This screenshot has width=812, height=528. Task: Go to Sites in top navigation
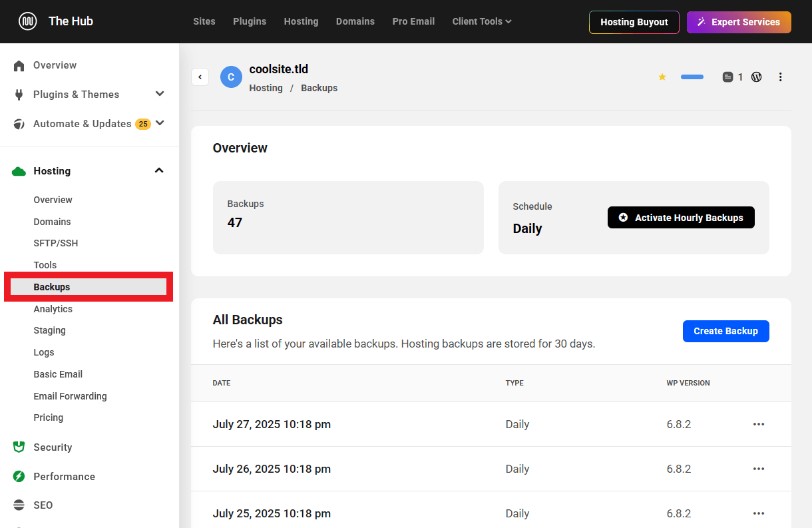204,21
